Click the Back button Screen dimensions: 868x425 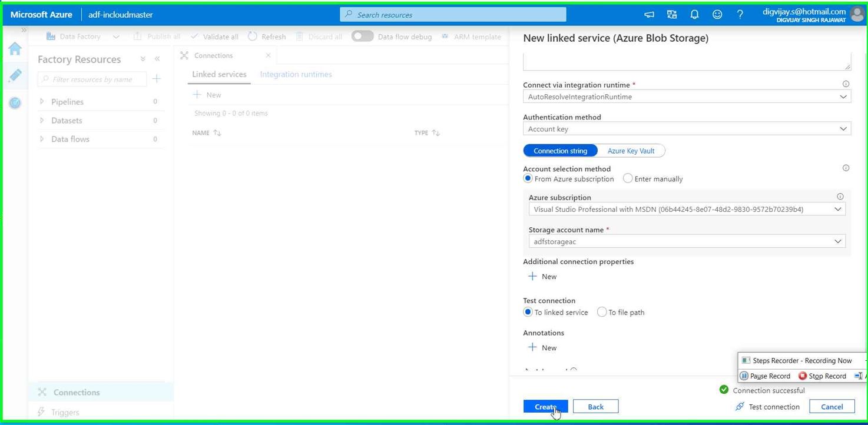click(595, 407)
